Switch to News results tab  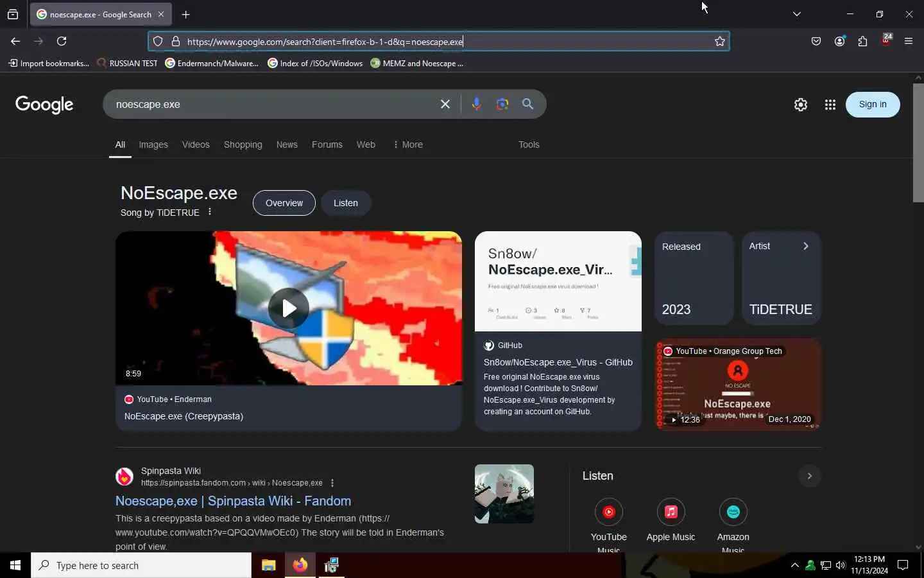287,144
